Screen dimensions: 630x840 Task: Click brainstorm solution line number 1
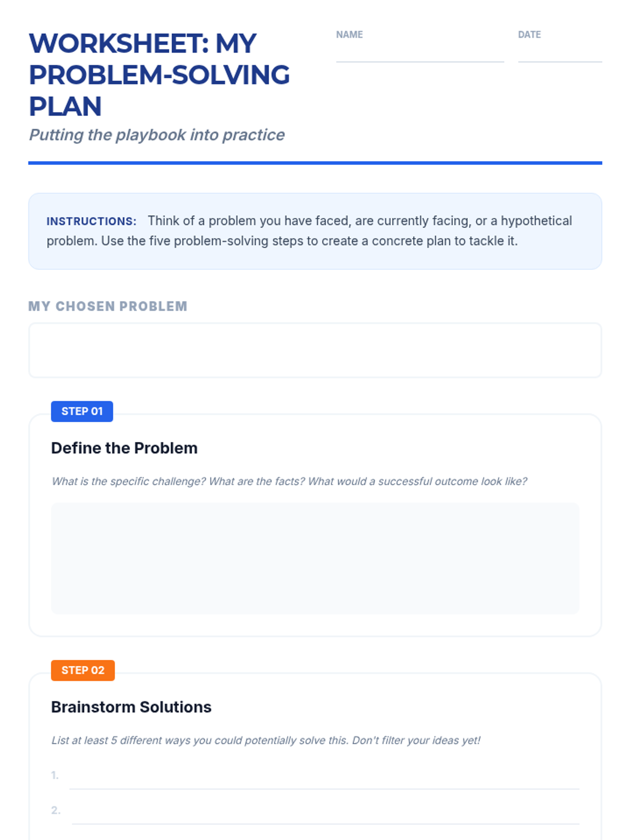324,779
